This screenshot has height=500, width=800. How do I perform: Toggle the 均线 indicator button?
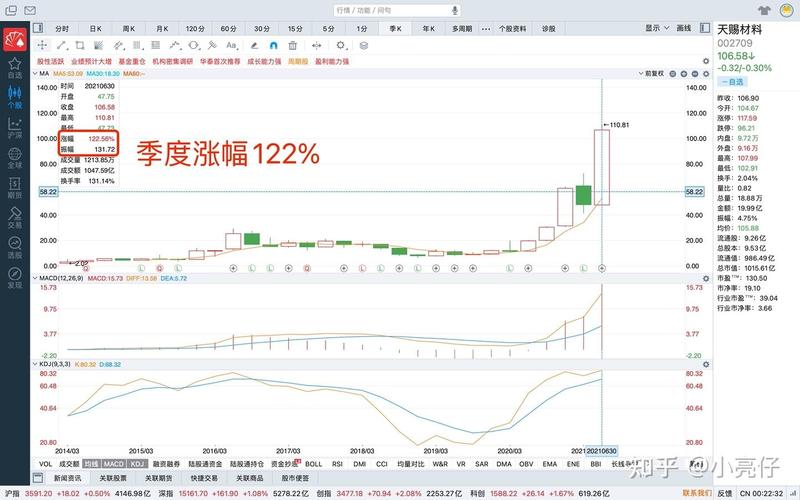coord(92,464)
